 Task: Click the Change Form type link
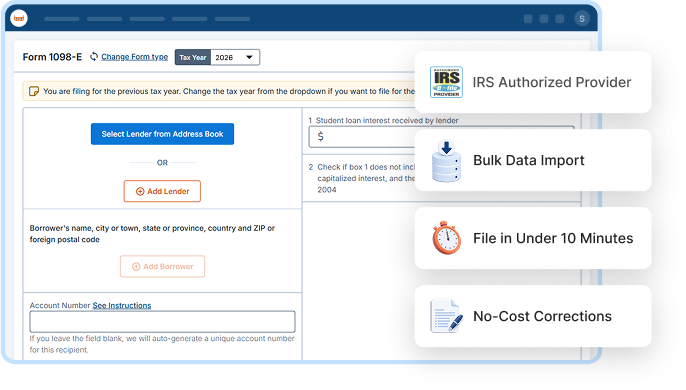134,57
